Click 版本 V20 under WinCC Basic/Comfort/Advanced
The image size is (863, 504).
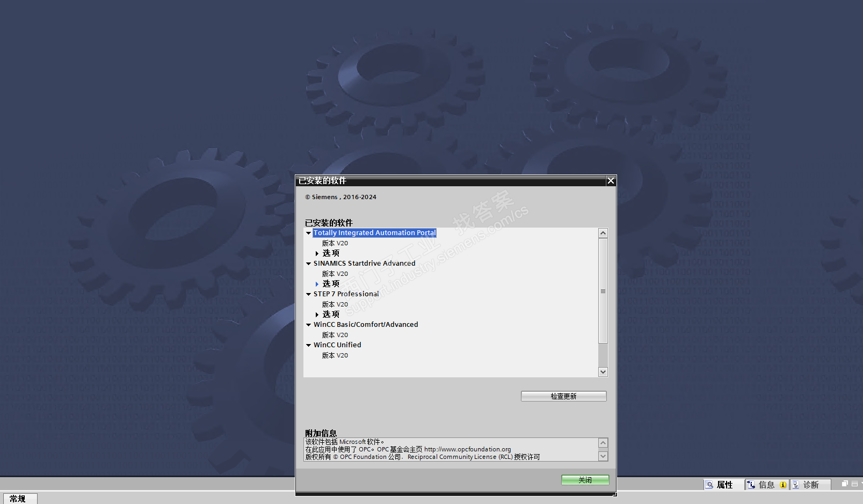[x=335, y=335]
